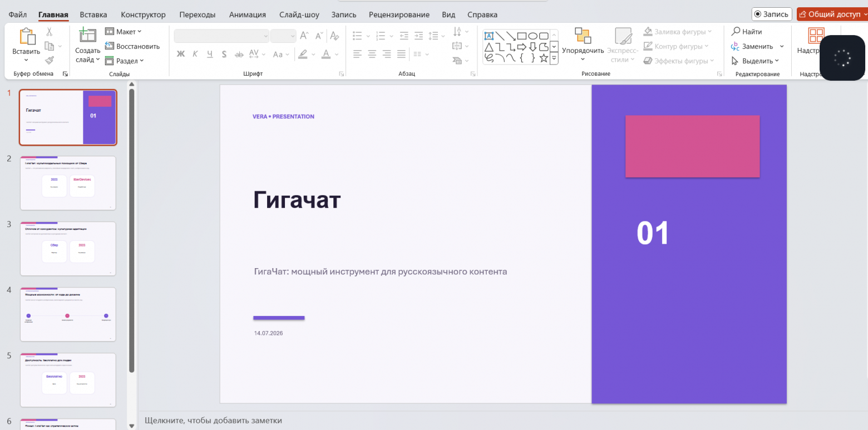Apply font color with red-underlined A
868x430 pixels.
[x=325, y=54]
